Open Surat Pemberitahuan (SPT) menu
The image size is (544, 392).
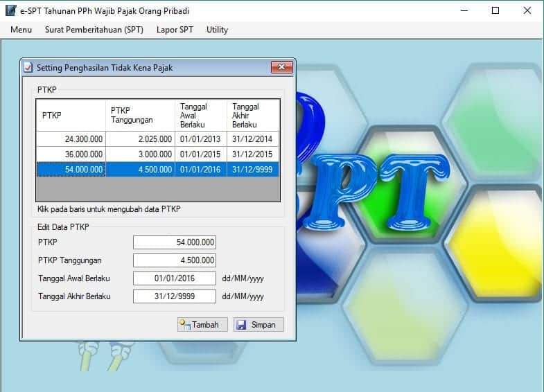(94, 30)
